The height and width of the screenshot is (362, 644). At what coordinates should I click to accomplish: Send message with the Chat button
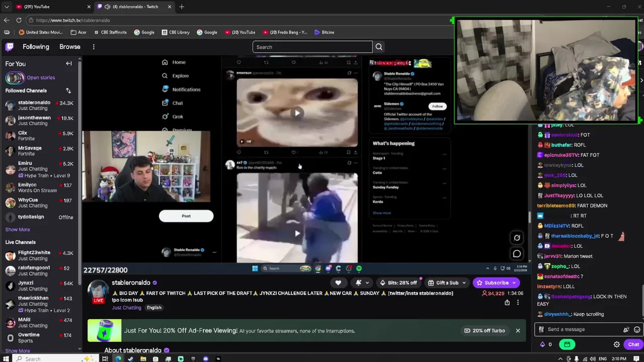(633, 344)
